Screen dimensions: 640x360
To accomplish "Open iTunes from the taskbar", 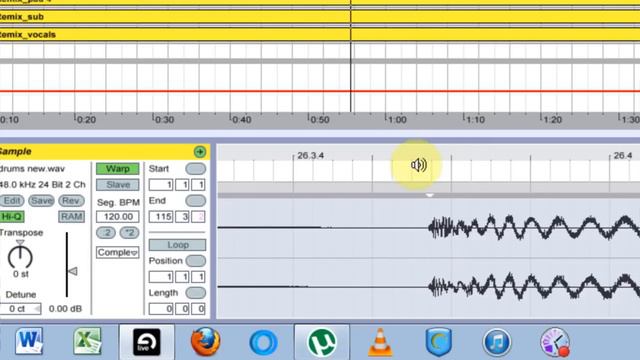I will tap(497, 342).
